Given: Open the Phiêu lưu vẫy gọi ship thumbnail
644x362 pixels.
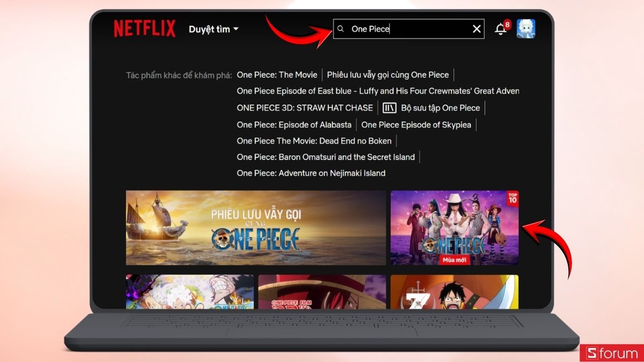Looking at the screenshot, I should [x=256, y=228].
